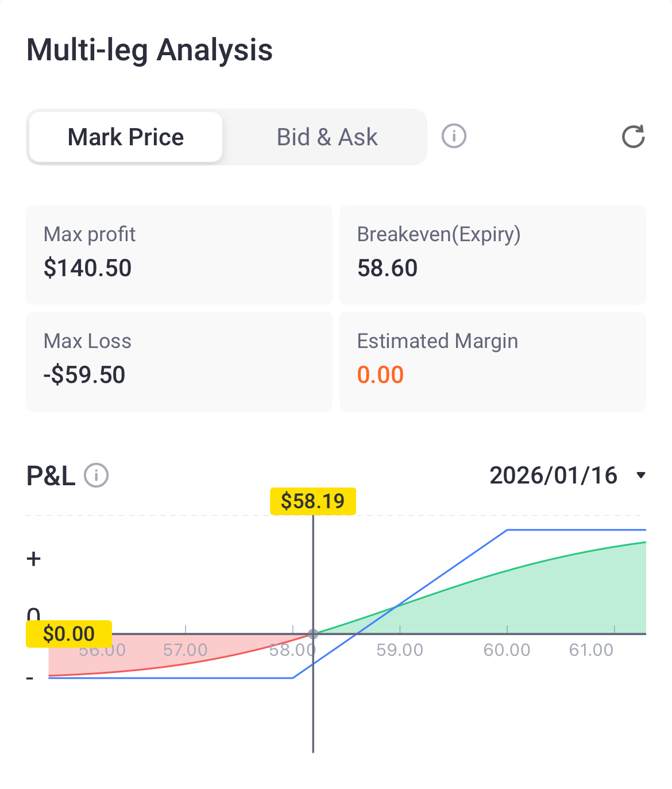Click the 60.00 x-axis price label
The width and height of the screenshot is (672, 789).
(507, 650)
